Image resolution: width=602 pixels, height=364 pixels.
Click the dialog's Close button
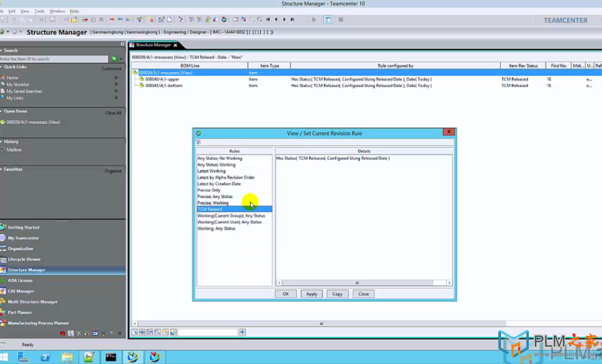(x=363, y=294)
